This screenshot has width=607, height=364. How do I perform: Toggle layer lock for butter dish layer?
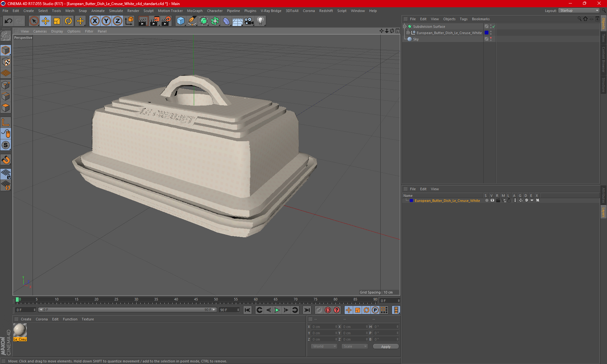pyautogui.click(x=509, y=200)
